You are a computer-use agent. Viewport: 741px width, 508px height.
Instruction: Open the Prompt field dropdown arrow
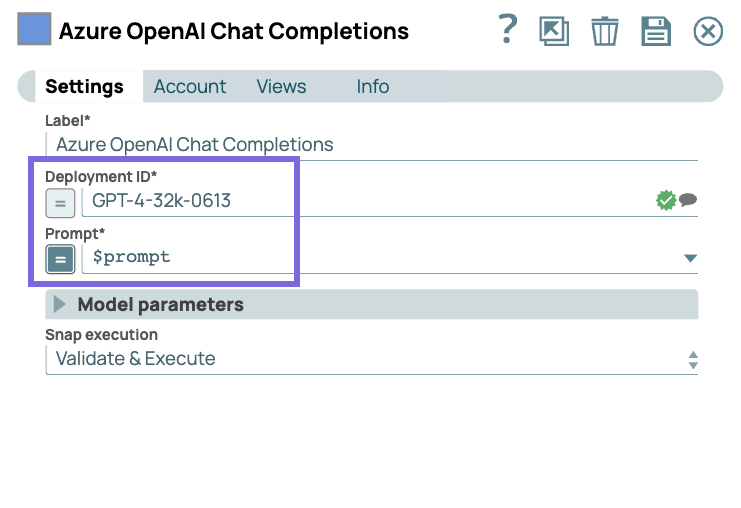click(x=689, y=258)
